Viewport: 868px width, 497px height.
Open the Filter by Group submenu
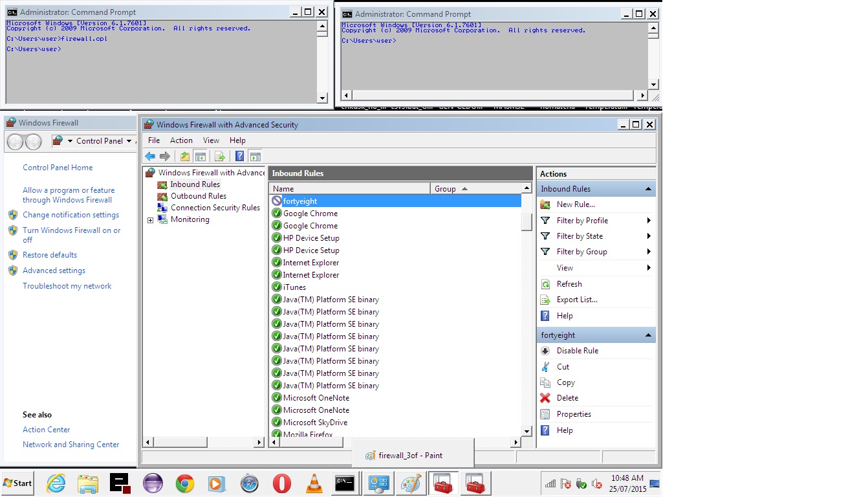click(x=596, y=252)
